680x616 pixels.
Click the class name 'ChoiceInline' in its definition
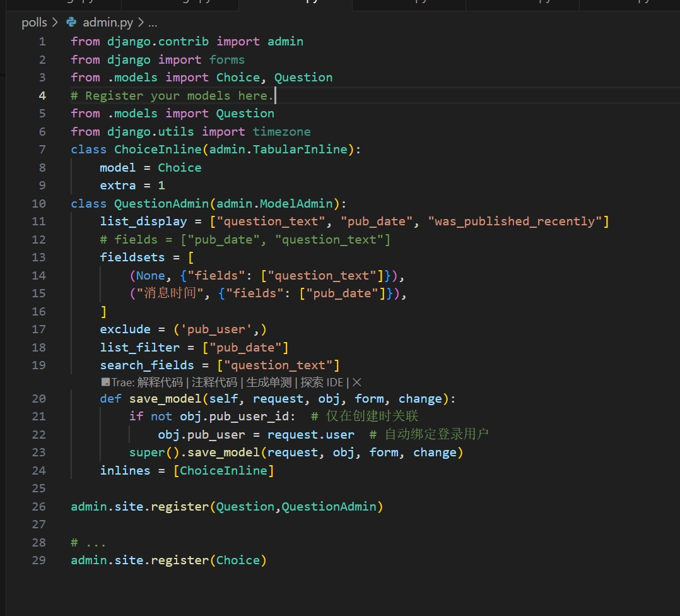click(158, 150)
